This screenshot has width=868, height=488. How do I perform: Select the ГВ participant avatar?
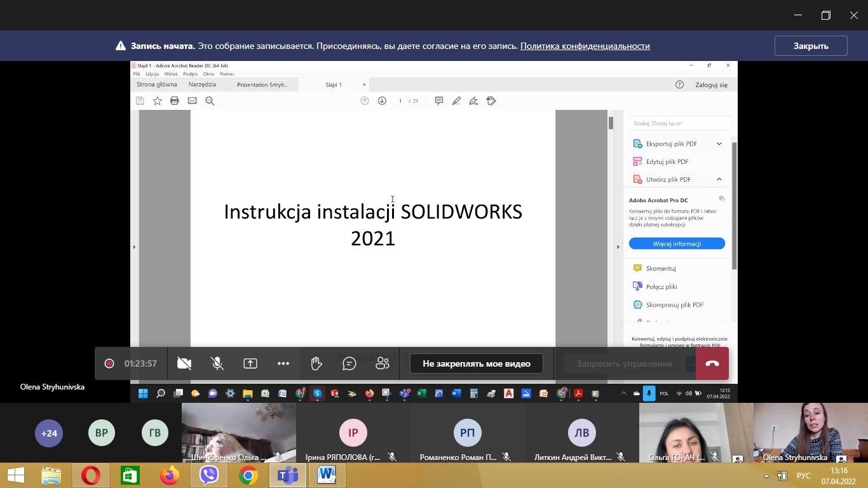[155, 433]
